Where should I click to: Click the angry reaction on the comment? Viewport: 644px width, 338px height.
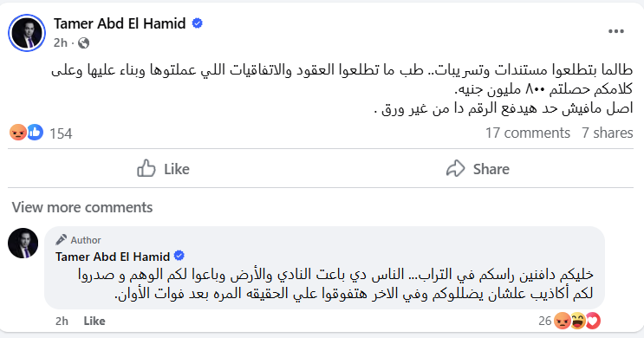coord(563,321)
